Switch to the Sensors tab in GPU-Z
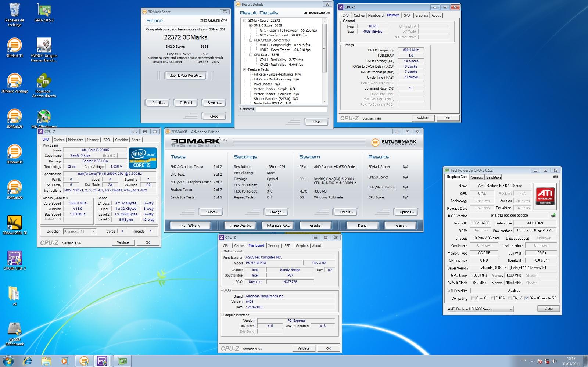The image size is (588, 367). (x=477, y=177)
